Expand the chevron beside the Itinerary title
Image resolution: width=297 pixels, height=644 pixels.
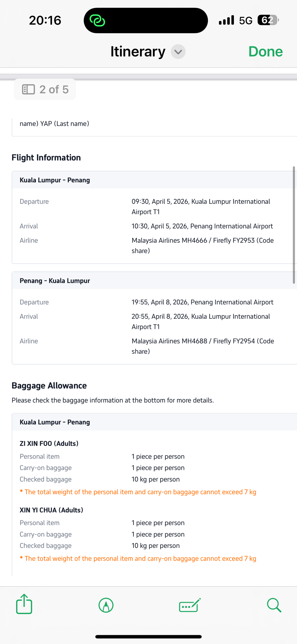178,52
